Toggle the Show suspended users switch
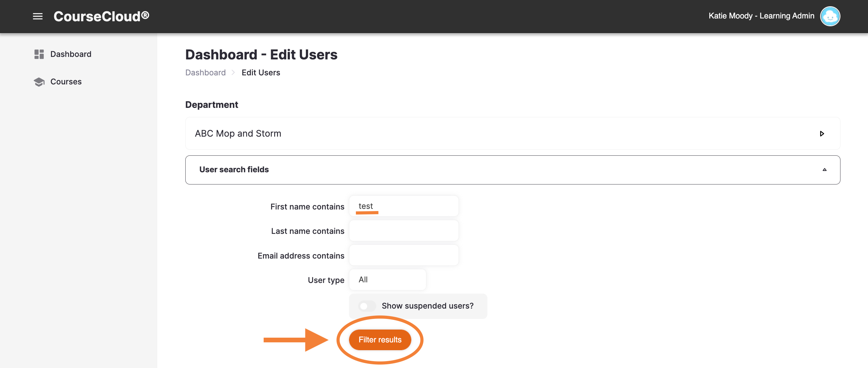 [x=367, y=306]
